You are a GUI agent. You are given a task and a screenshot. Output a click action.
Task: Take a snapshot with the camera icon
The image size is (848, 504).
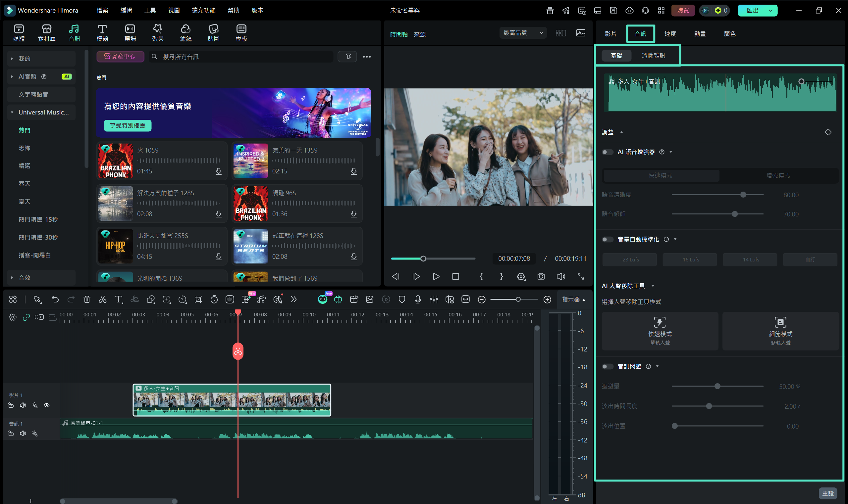pos(540,276)
